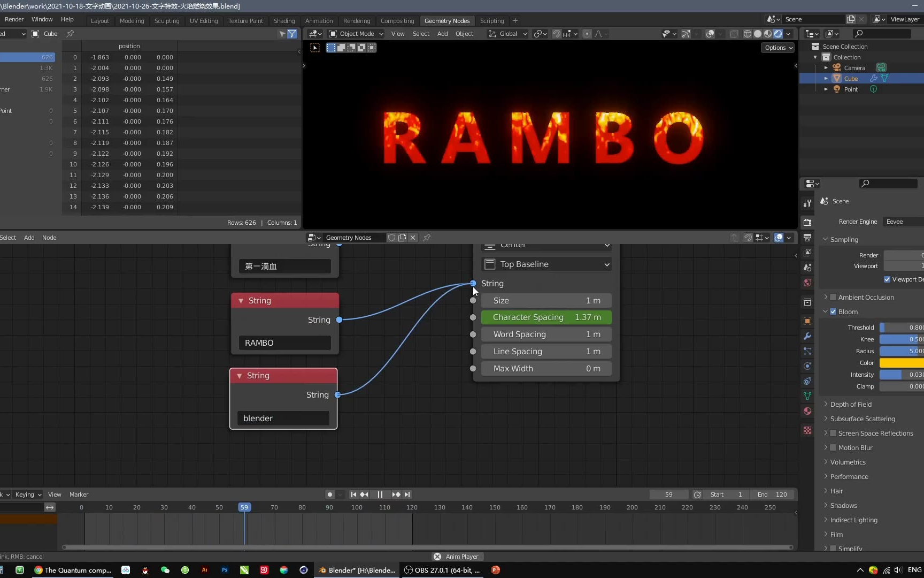Open the Output properties tab

click(x=807, y=238)
